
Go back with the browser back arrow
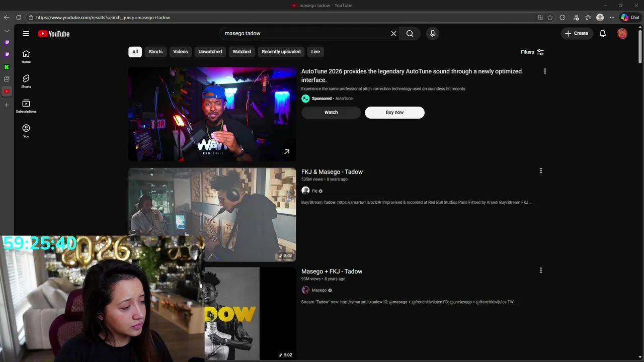pos(7,18)
